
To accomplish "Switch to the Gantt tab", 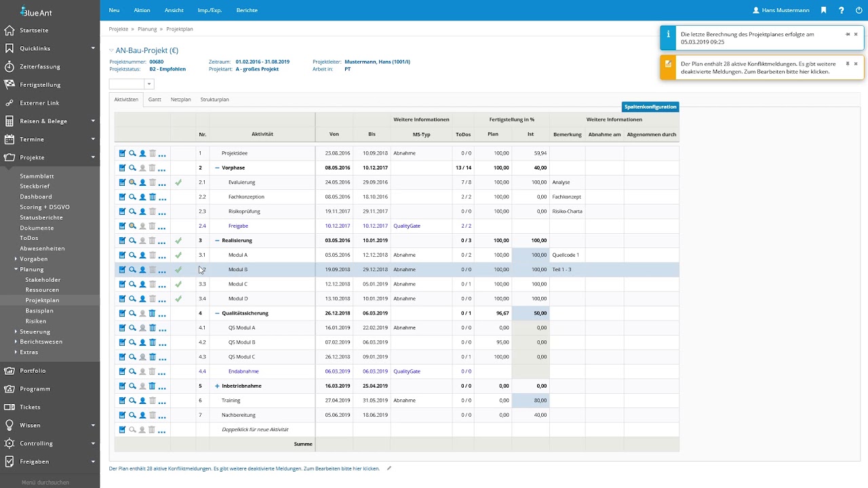I will (x=155, y=100).
